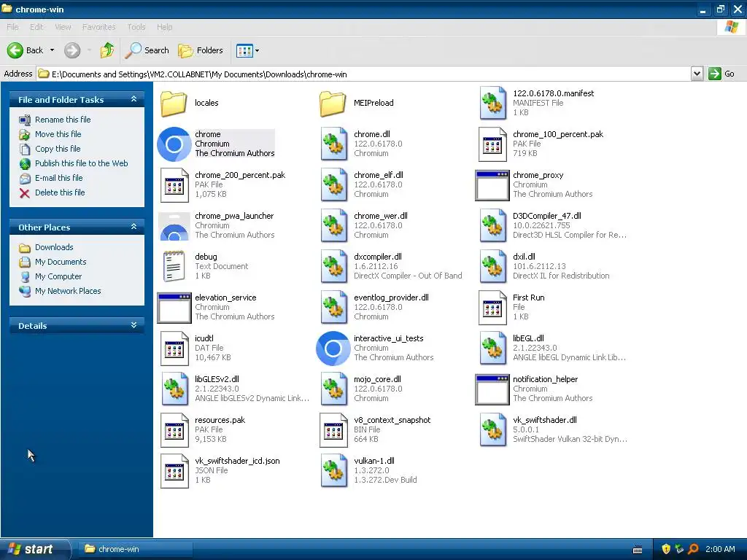
Task: Click Delete this file
Action: (60, 192)
